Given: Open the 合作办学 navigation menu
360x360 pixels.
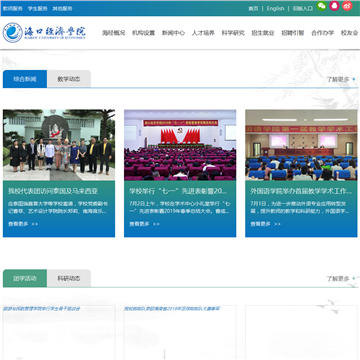Looking at the screenshot, I should click(323, 33).
